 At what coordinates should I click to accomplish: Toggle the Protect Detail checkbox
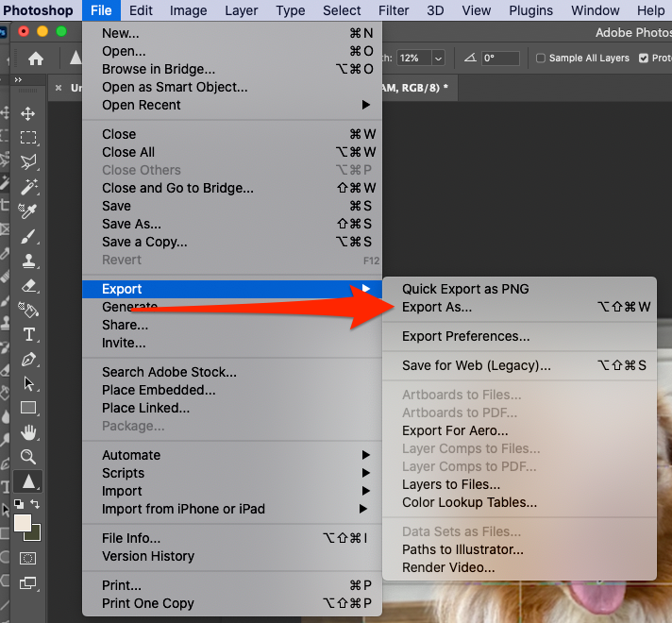click(644, 58)
